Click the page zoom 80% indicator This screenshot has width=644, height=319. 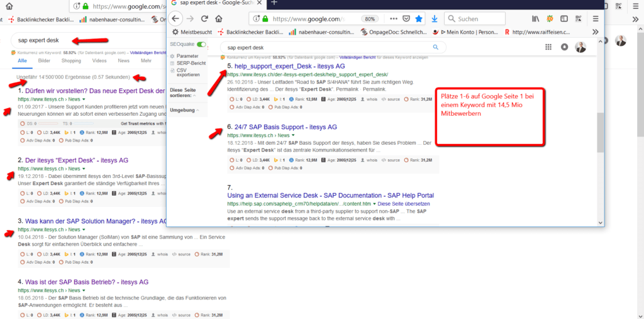coord(371,18)
